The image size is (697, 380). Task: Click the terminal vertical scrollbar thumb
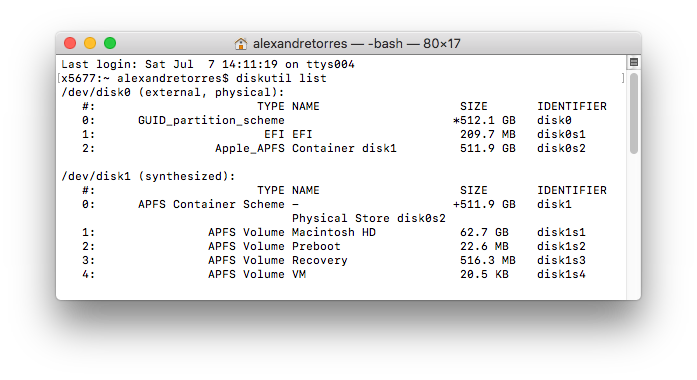click(634, 114)
